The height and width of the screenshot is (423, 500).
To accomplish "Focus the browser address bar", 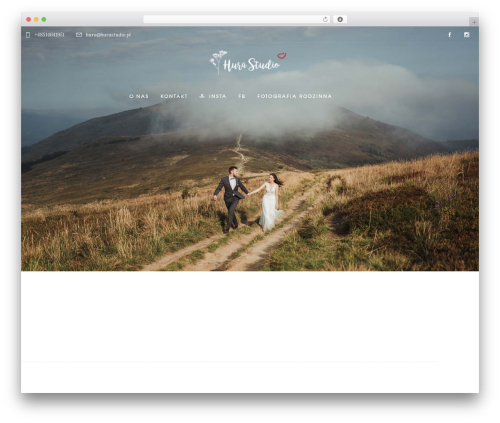I will 237,19.
